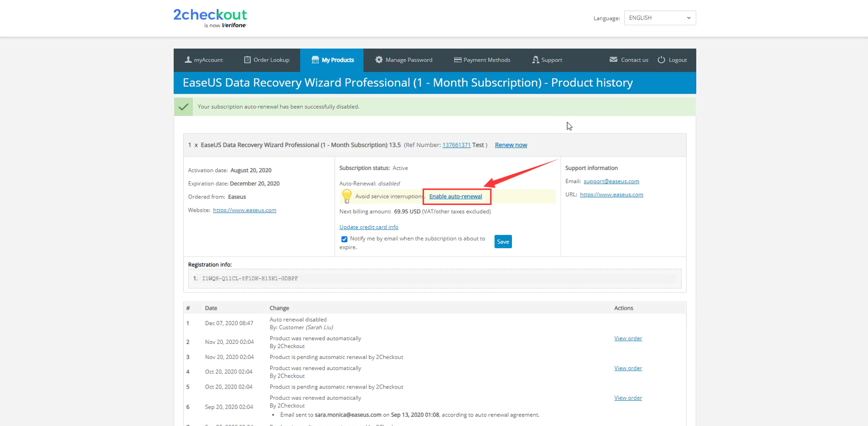This screenshot has height=426, width=868.
Task: Select the registration key text field
Action: coord(435,279)
